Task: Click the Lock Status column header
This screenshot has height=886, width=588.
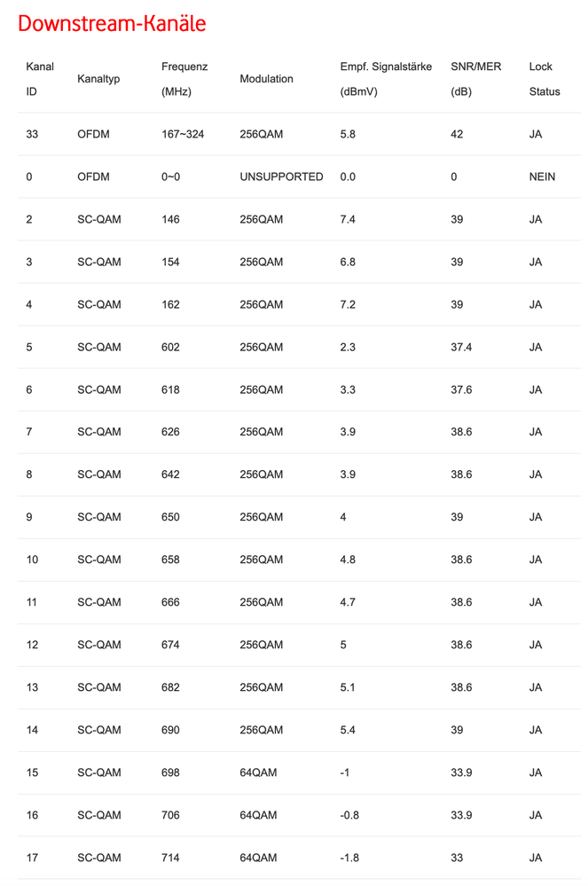Action: point(544,79)
